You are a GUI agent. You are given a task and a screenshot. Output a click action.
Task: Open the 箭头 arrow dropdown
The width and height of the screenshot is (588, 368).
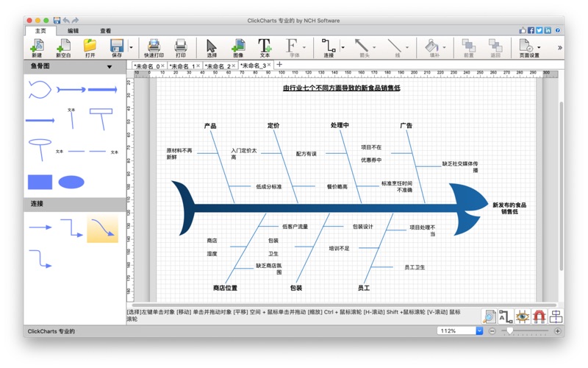(374, 47)
